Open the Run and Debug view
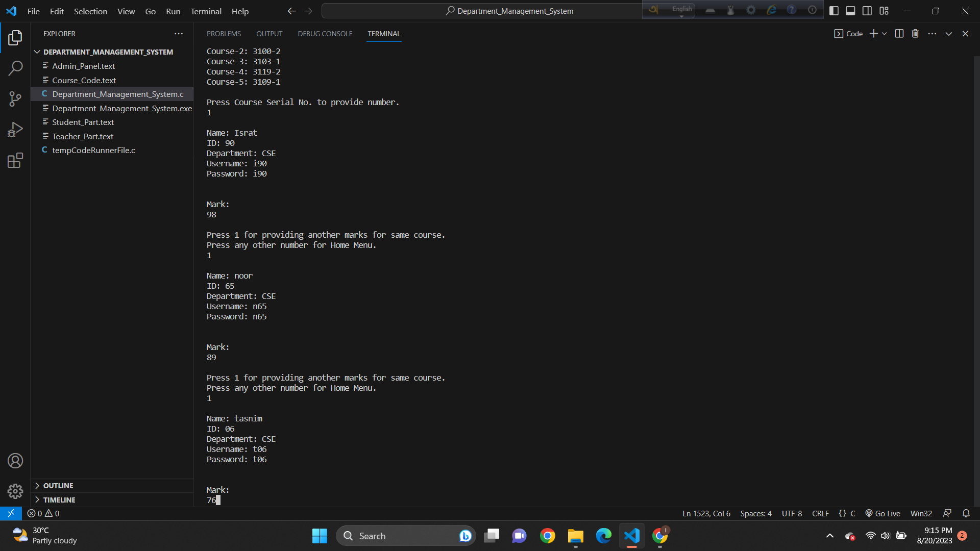980x551 pixels. 15,129
